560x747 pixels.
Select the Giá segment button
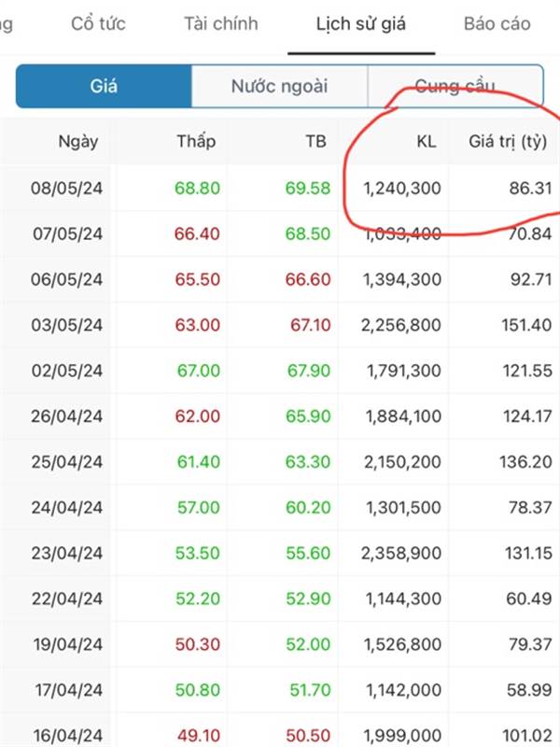(x=104, y=86)
